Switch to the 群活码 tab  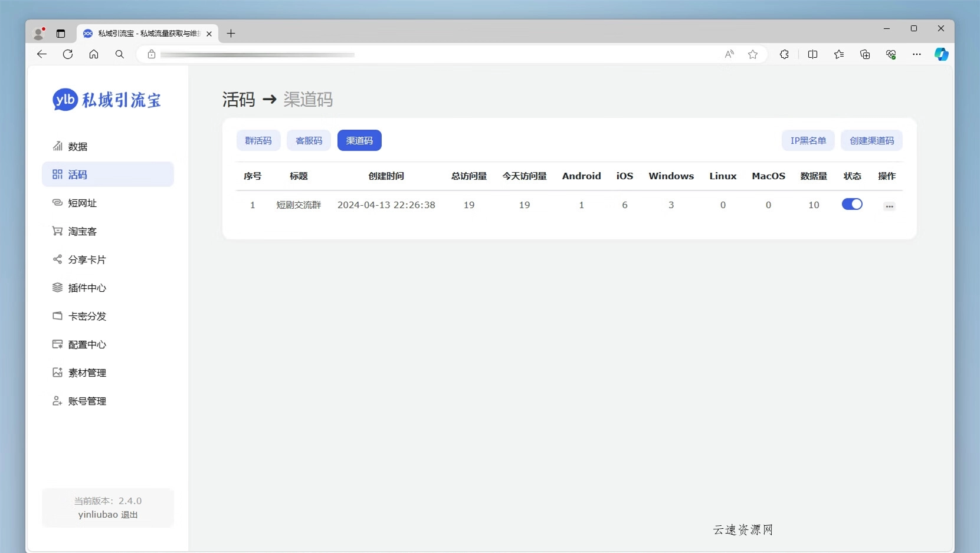(258, 140)
